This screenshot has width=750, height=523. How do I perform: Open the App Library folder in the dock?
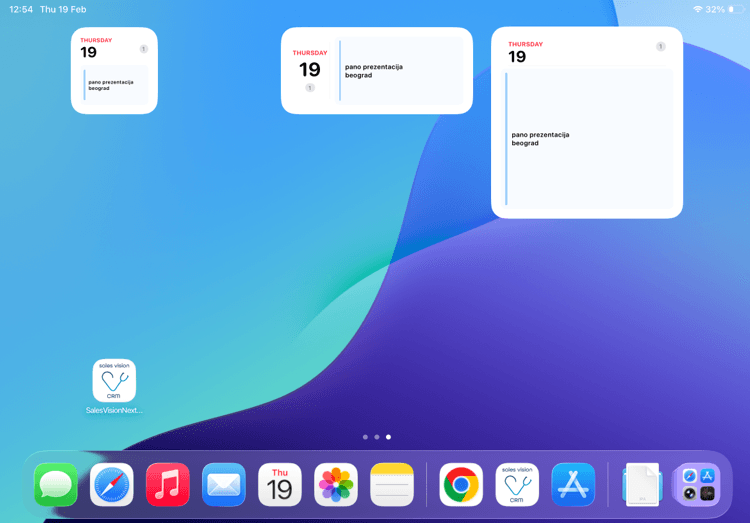coord(698,484)
